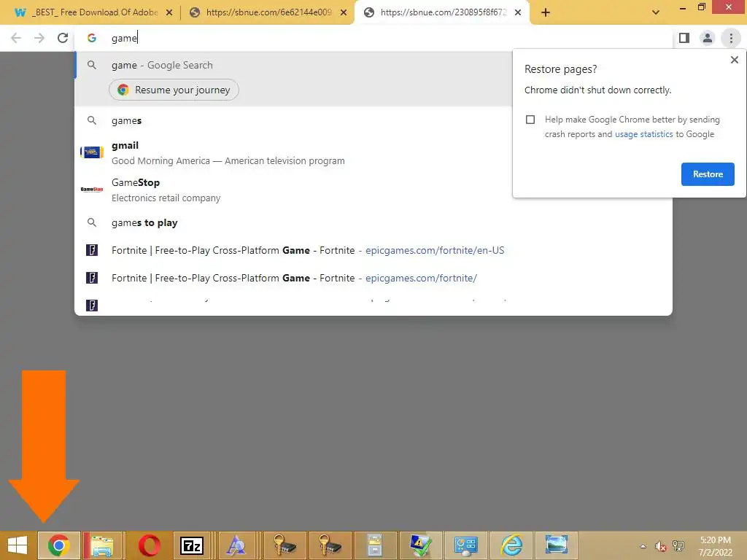The width and height of the screenshot is (747, 560).
Task: Enable sending crash reports checkbox
Action: 530,120
